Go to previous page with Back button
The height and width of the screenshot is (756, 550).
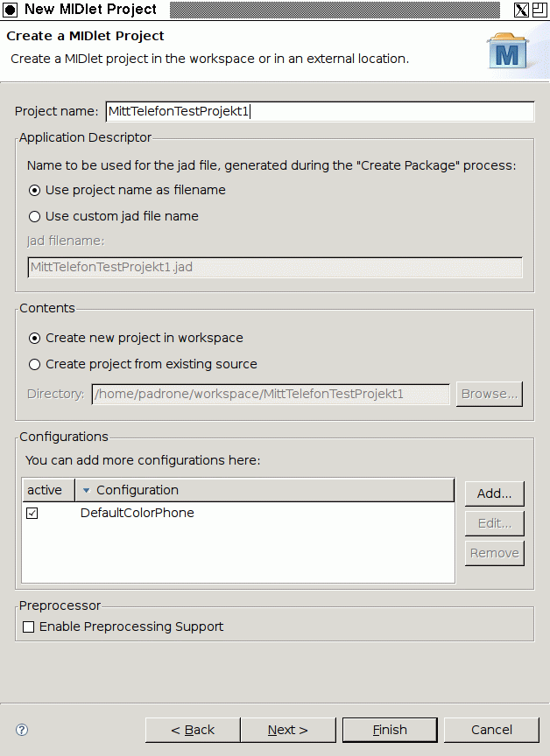[193, 730]
